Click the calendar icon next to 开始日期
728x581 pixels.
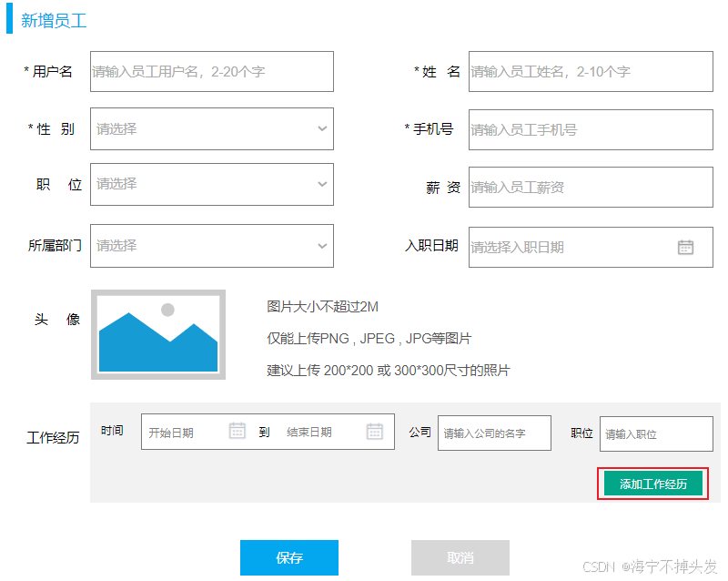coord(238,431)
